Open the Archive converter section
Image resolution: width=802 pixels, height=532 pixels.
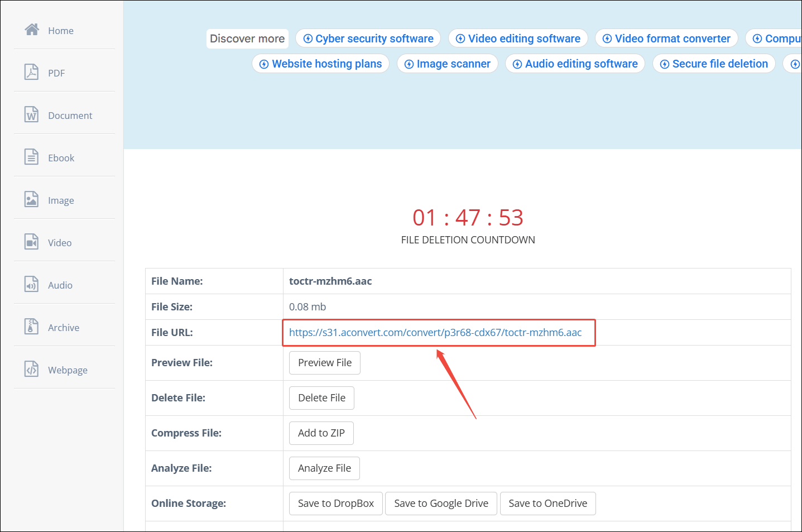coord(32,327)
